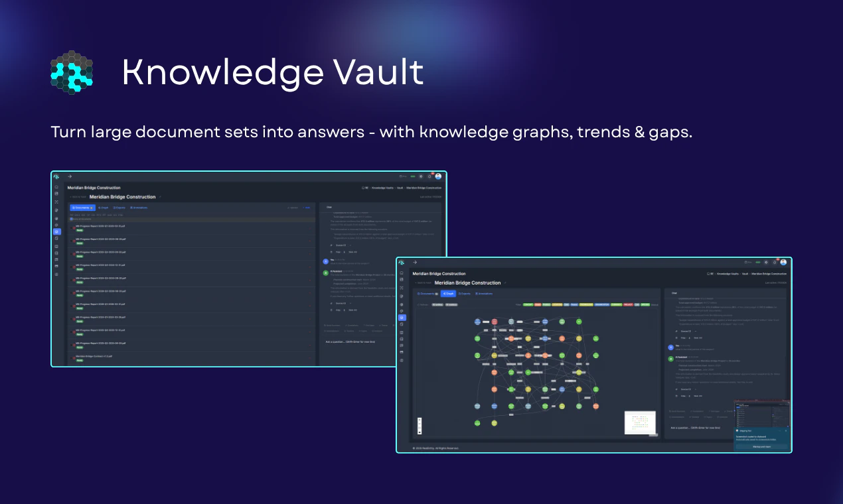Click Back to Vault link in Documents-view screenshot
This screenshot has width=843, height=504.
tap(78, 197)
